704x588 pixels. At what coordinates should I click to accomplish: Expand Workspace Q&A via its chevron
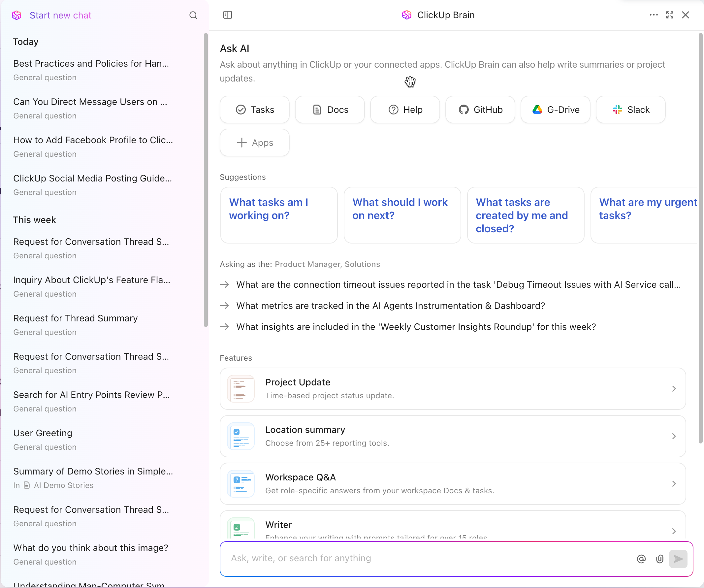[674, 484]
